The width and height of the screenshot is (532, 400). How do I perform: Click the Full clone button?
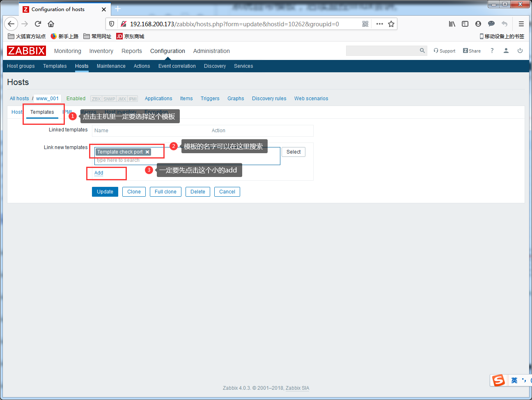165,192
